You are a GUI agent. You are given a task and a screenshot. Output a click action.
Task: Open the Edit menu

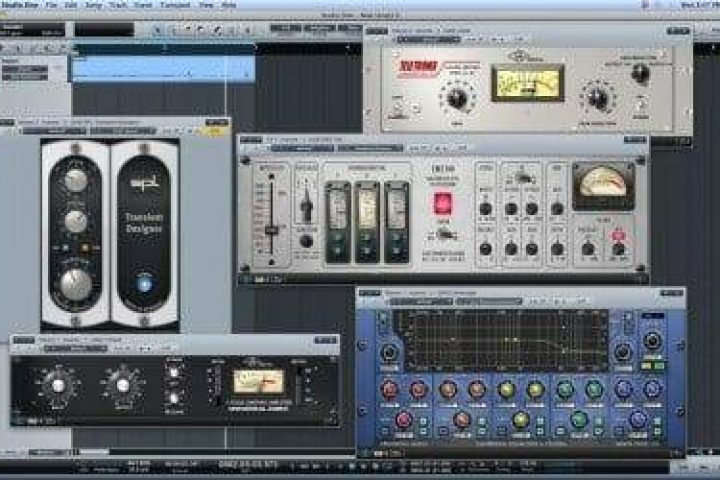click(71, 5)
